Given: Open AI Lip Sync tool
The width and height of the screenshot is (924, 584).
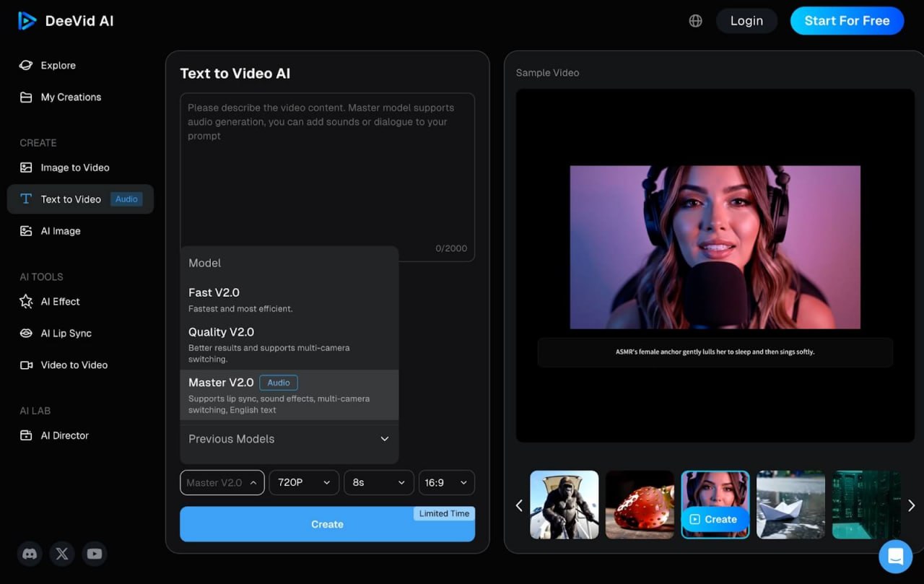Looking at the screenshot, I should tap(66, 334).
